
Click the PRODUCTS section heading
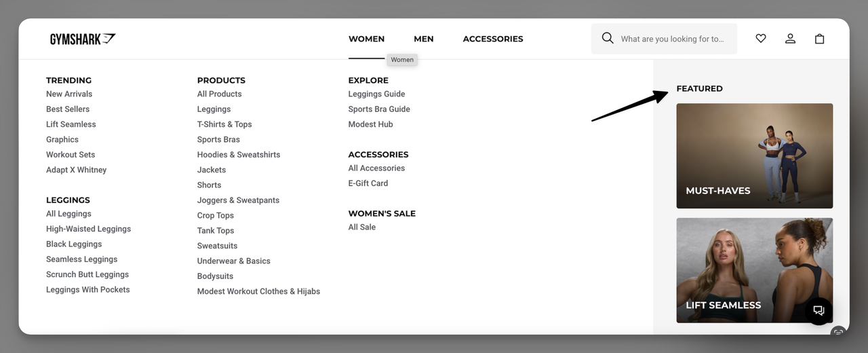click(x=221, y=80)
